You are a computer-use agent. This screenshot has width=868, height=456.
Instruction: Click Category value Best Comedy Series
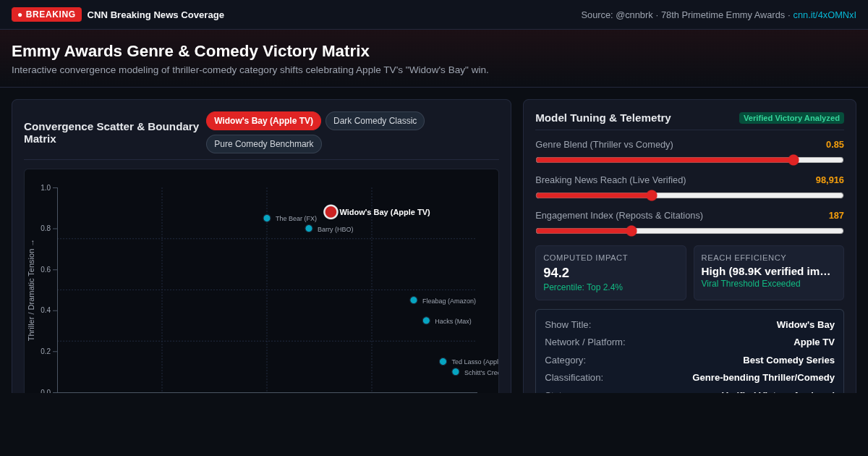click(x=788, y=360)
